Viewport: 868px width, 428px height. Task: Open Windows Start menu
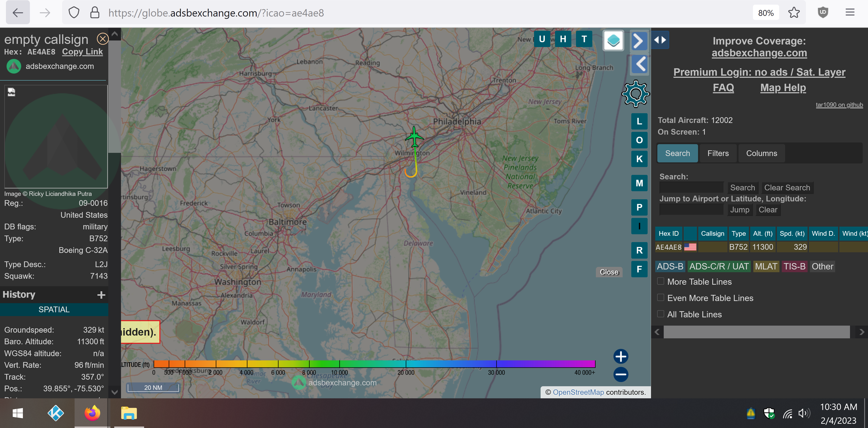18,413
